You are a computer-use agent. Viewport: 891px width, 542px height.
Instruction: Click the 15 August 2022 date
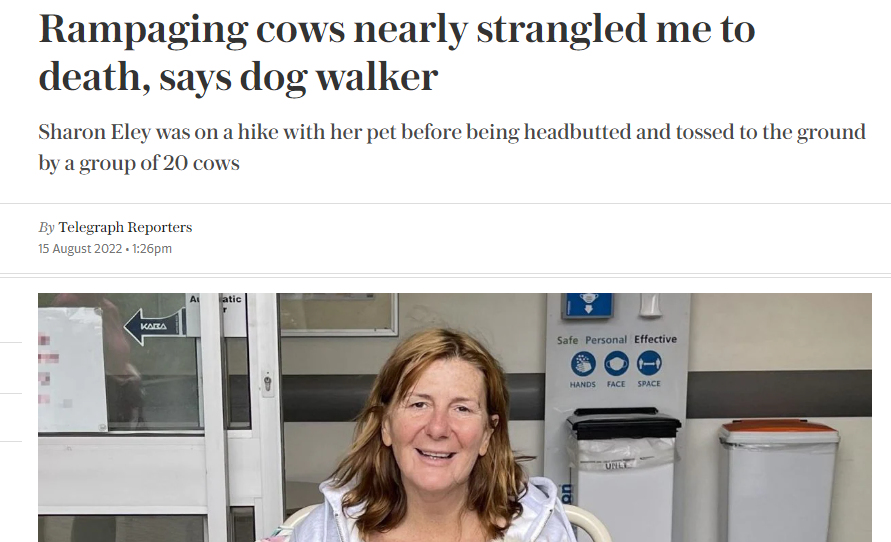click(x=80, y=249)
